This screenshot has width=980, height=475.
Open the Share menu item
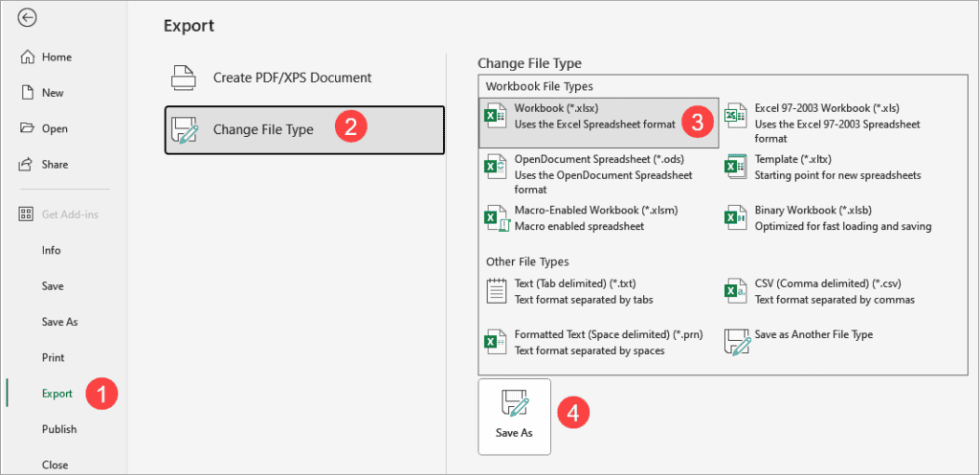[x=55, y=165]
